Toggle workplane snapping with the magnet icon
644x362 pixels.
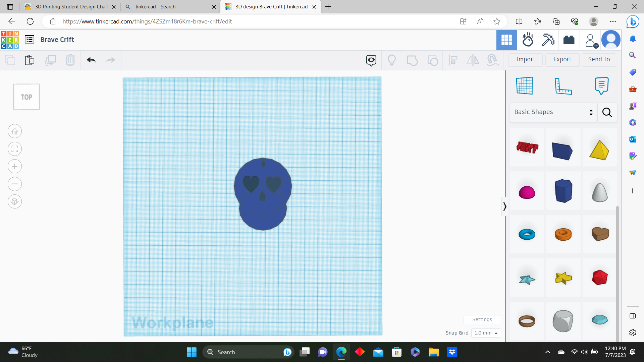[x=492, y=60]
